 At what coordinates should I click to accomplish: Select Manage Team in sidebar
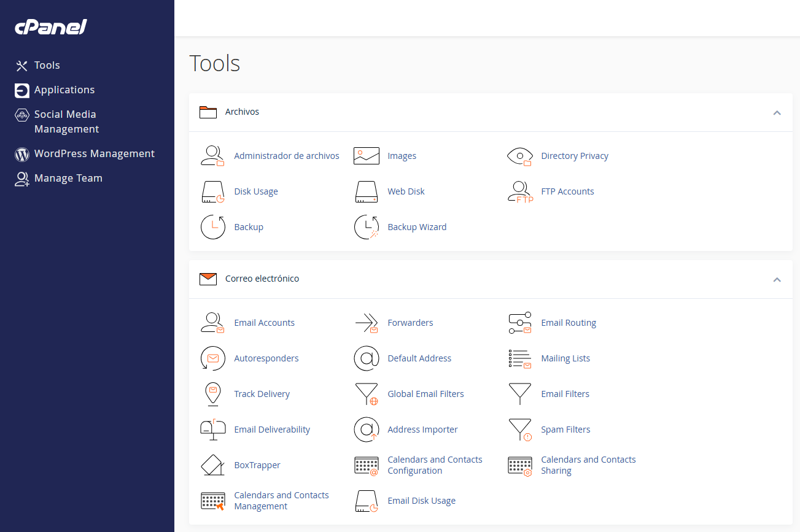pos(68,178)
